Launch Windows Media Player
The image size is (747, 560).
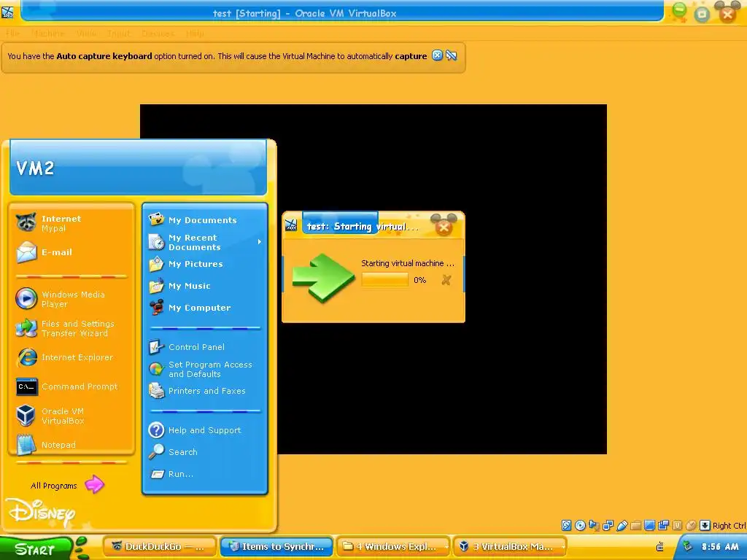[71, 299]
